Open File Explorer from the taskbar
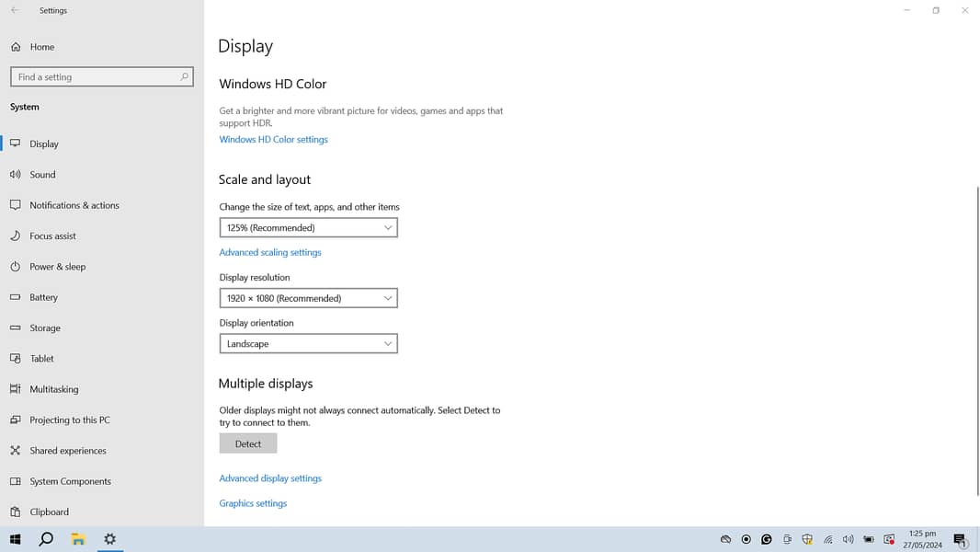Screen dimensions: 980x552 point(78,539)
